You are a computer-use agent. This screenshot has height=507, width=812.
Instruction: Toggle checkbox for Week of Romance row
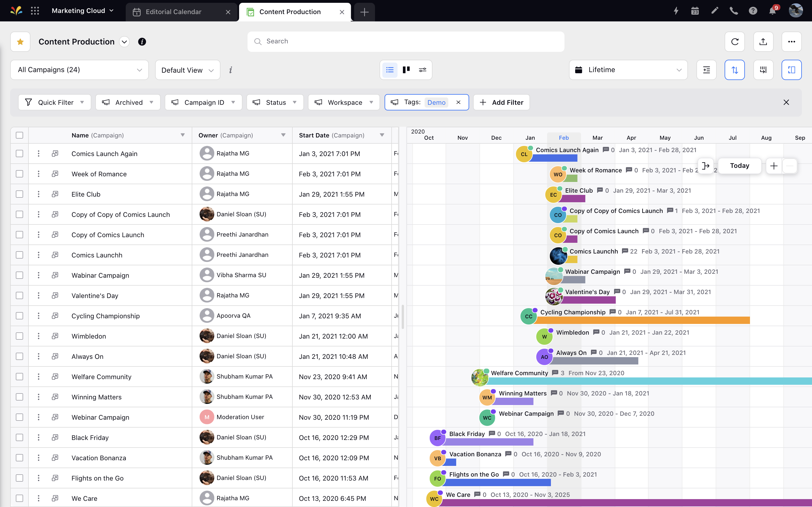click(19, 174)
